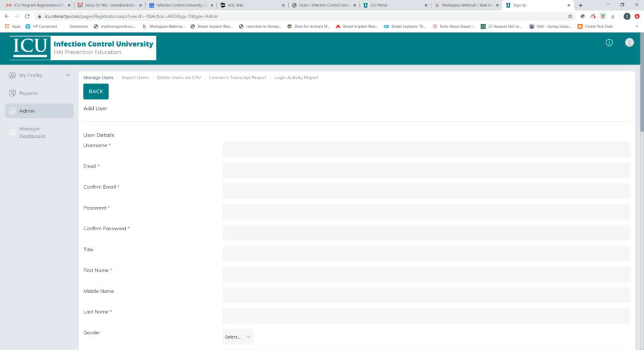Open the Gender Select dropdown
644x350 pixels.
238,337
